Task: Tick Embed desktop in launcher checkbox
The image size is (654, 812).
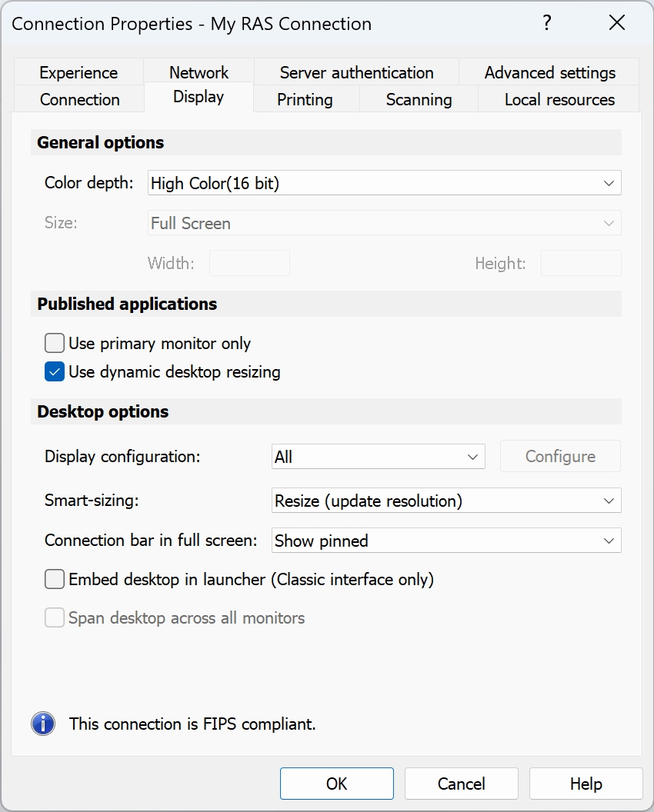Action: [x=55, y=579]
